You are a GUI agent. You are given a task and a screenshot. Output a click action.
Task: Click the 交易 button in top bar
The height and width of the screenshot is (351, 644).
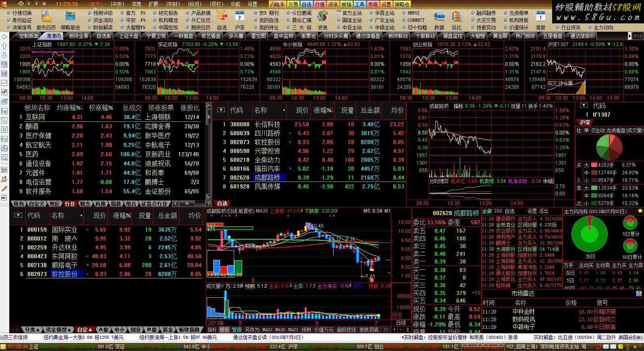point(293,4)
